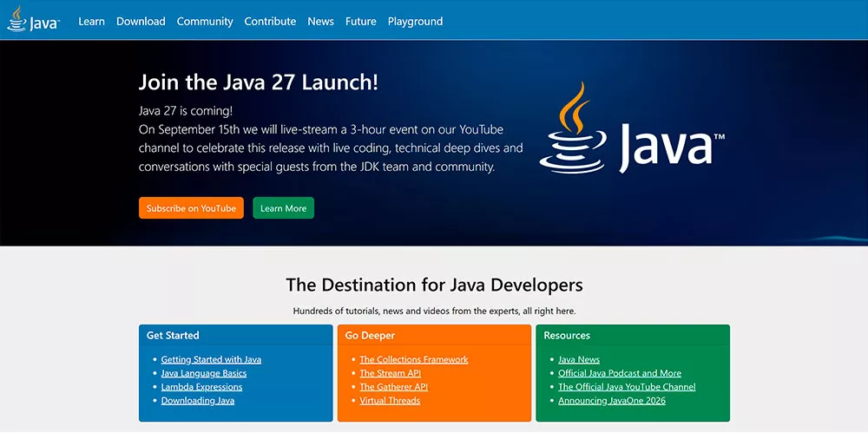The image size is (868, 433).
Task: Open the Contribute page
Action: (x=270, y=22)
